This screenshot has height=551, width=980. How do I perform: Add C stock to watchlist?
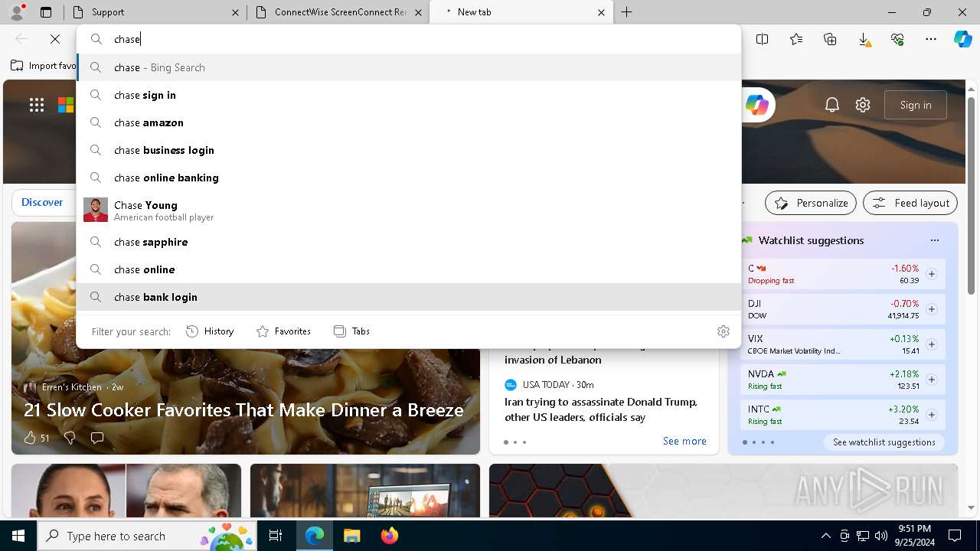(x=932, y=274)
